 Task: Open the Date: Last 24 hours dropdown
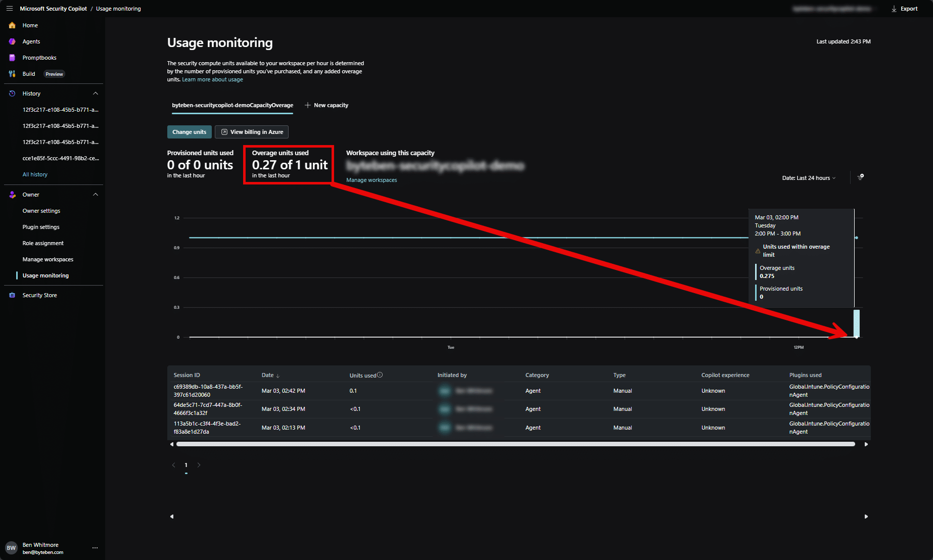point(809,178)
